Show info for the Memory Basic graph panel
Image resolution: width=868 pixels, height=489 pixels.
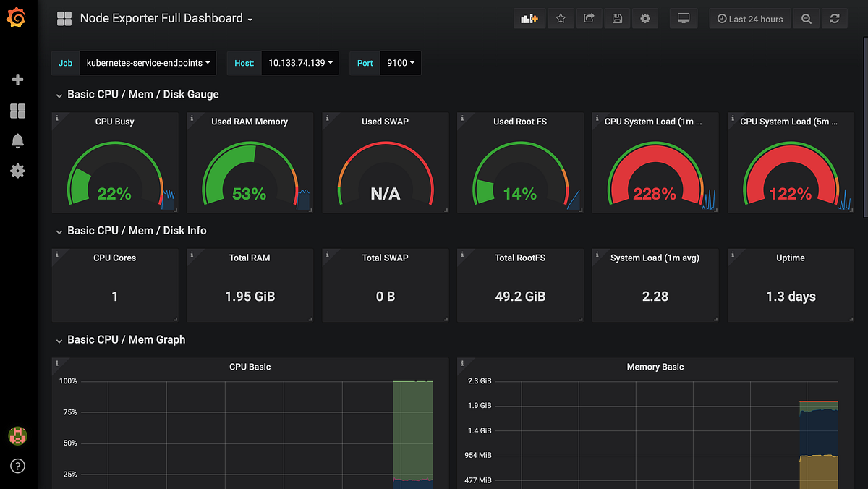pos(463,362)
